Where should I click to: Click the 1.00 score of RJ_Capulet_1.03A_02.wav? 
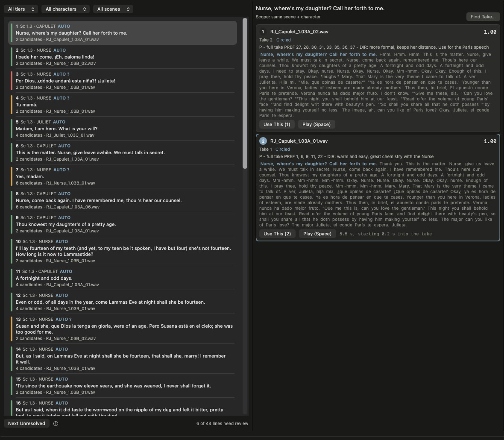point(490,32)
